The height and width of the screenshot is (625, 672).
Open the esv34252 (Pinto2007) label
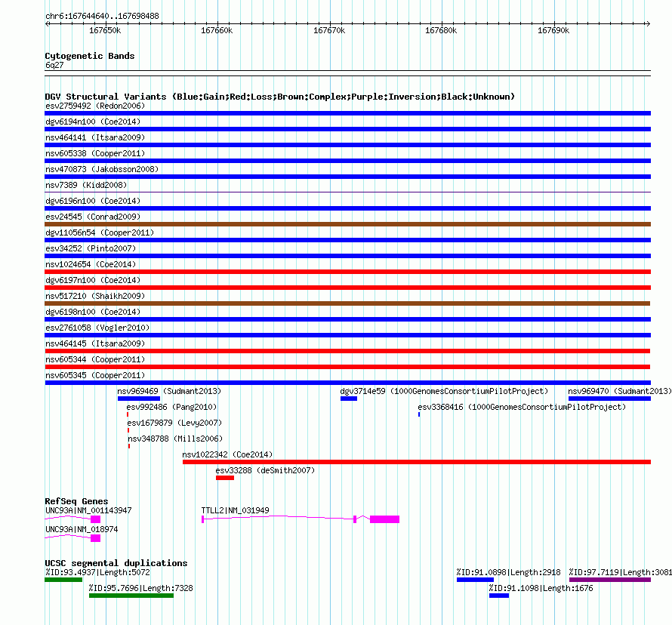(91, 248)
